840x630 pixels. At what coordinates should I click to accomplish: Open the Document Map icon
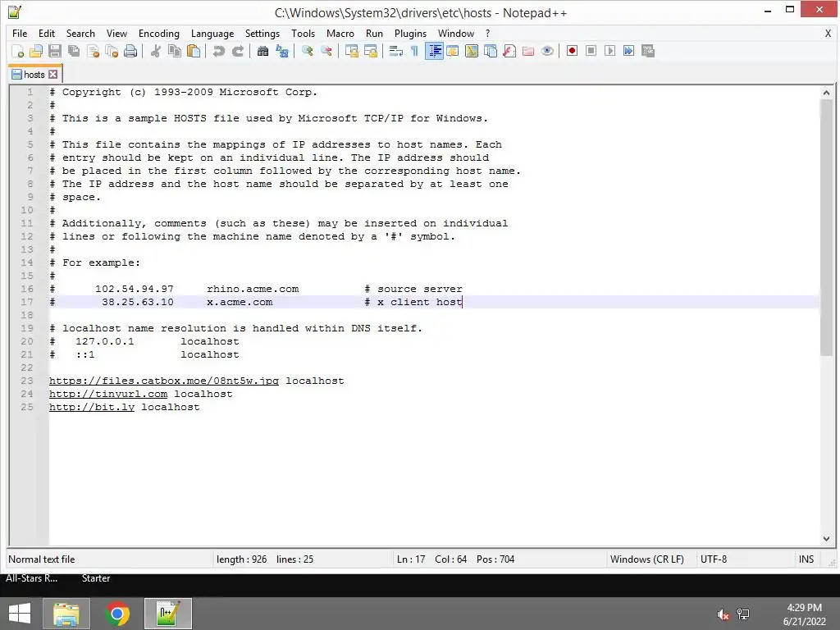472,51
